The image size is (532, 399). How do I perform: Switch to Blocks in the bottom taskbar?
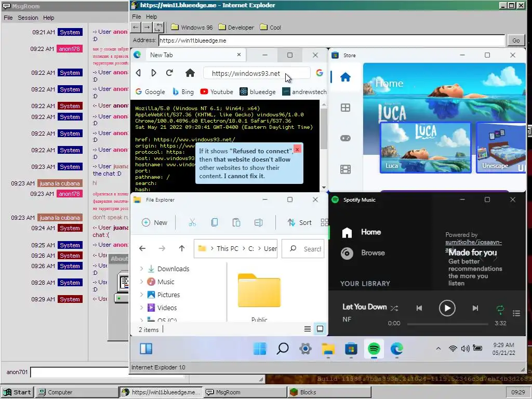pos(329,392)
